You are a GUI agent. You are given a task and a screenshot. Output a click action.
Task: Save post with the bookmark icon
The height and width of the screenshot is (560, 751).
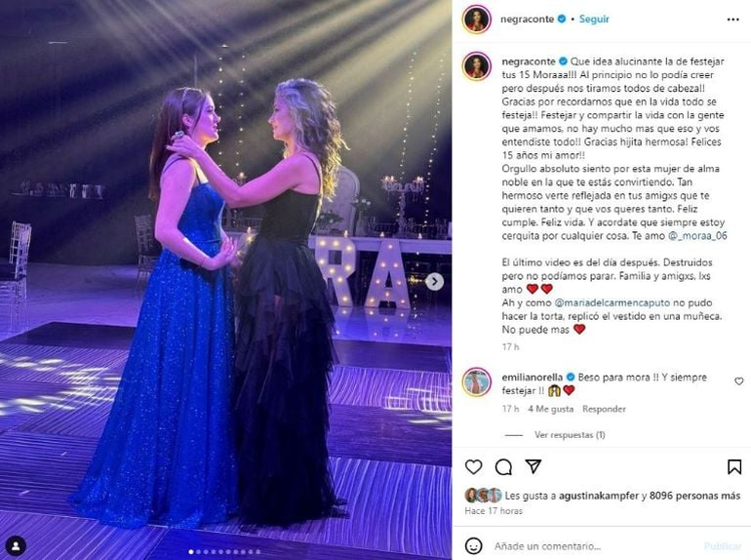(x=734, y=466)
